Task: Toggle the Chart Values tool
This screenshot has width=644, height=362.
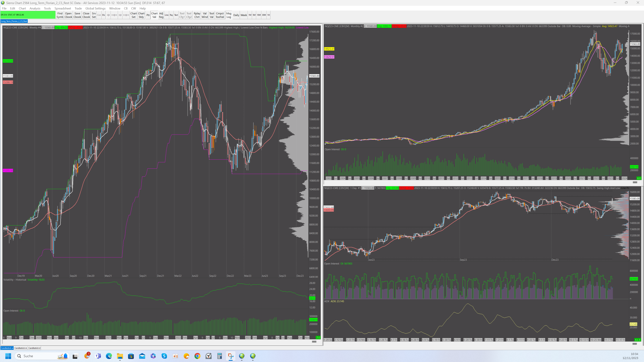Action: [x=154, y=15]
